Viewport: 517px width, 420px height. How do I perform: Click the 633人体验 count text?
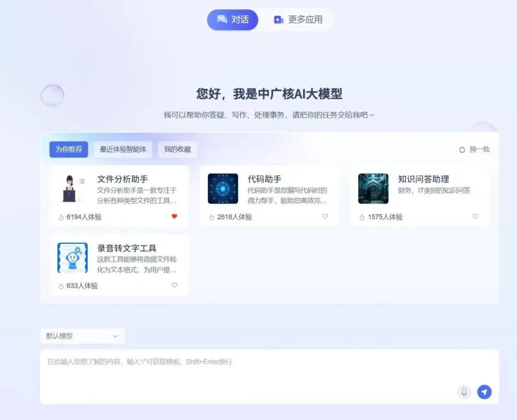[x=82, y=286]
